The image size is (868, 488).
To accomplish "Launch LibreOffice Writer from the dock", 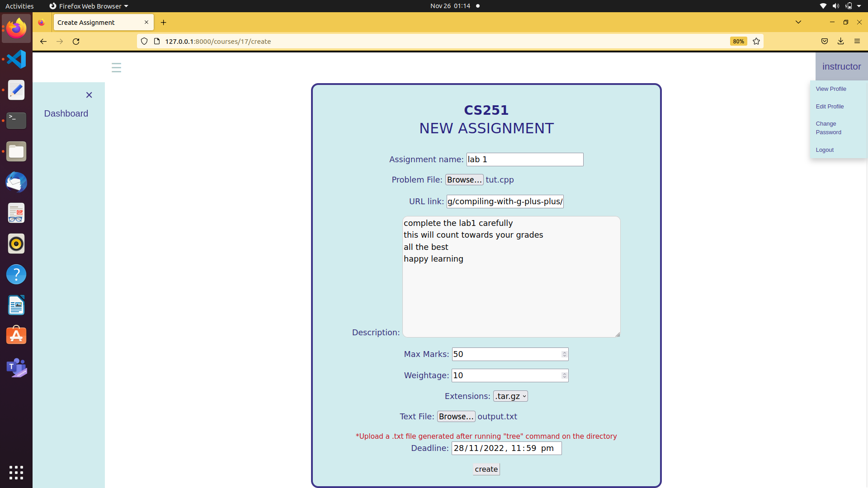I will (x=16, y=305).
